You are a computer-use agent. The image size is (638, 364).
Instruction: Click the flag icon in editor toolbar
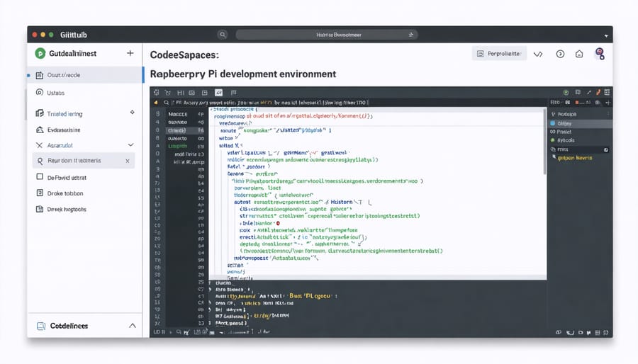point(233,93)
